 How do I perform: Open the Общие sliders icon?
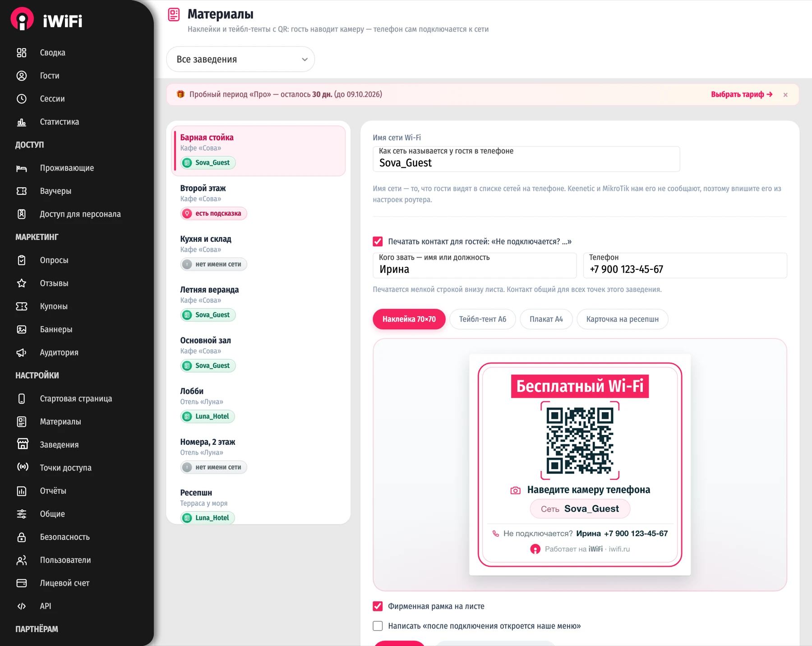[x=22, y=514]
